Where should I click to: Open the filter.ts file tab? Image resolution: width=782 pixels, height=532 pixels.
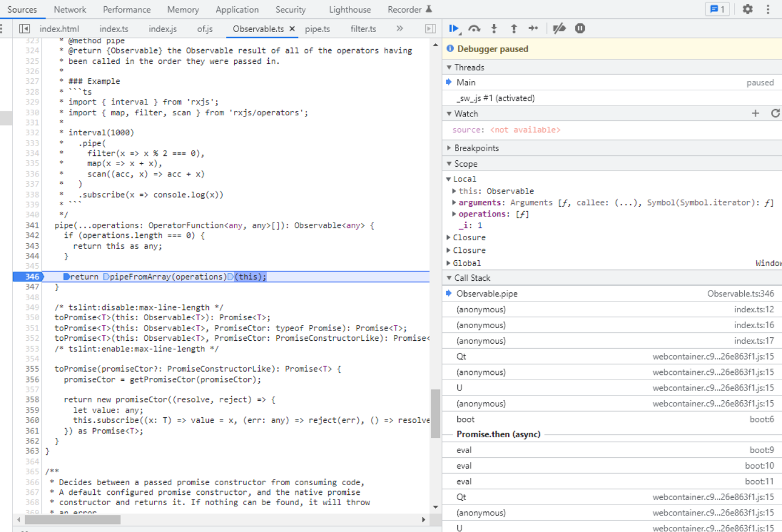point(363,29)
